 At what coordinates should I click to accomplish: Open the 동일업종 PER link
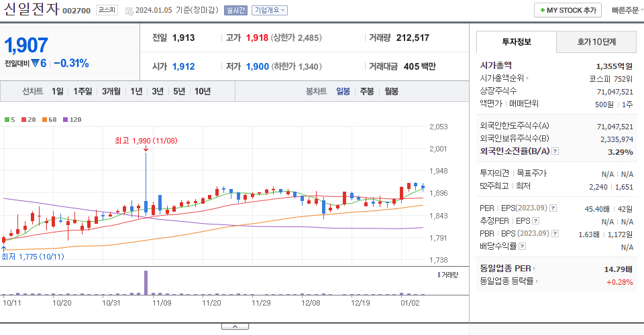(x=508, y=269)
